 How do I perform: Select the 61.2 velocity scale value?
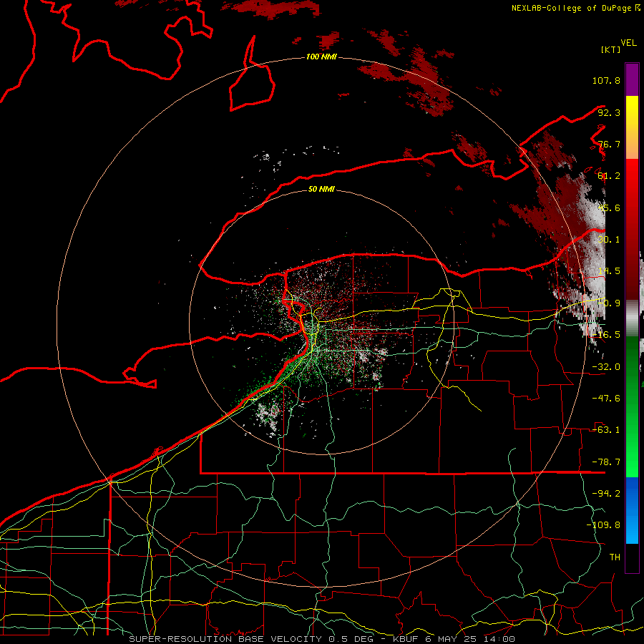tap(609, 176)
